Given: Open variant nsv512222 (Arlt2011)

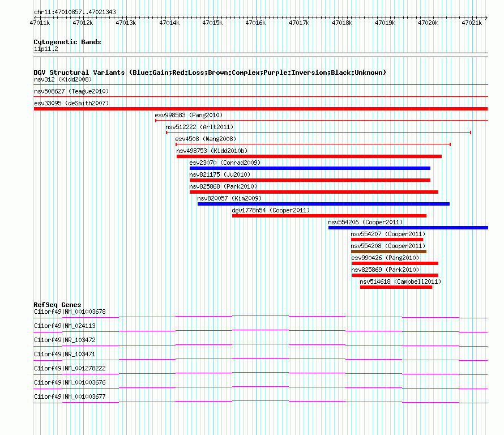Looking at the screenshot, I should [x=199, y=127].
